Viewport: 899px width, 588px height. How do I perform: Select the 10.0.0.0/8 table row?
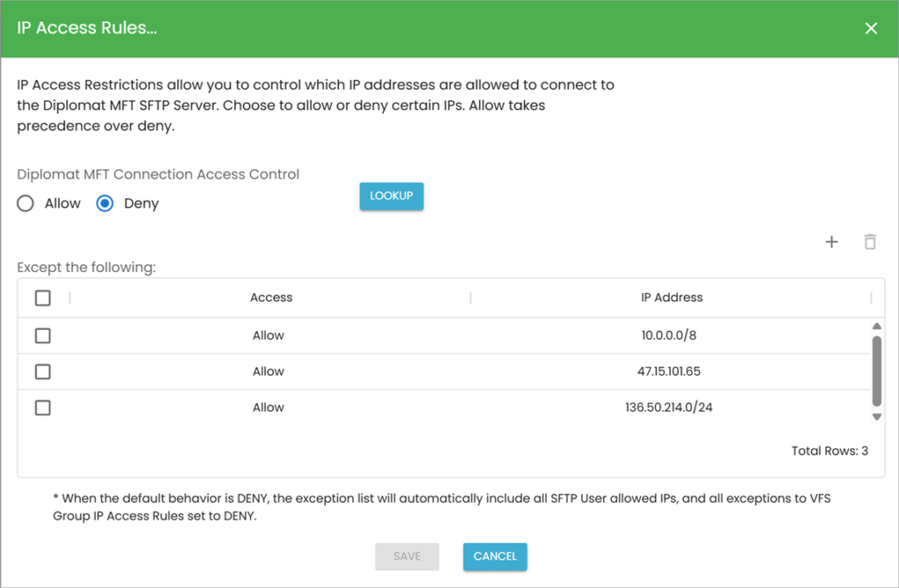[439, 335]
